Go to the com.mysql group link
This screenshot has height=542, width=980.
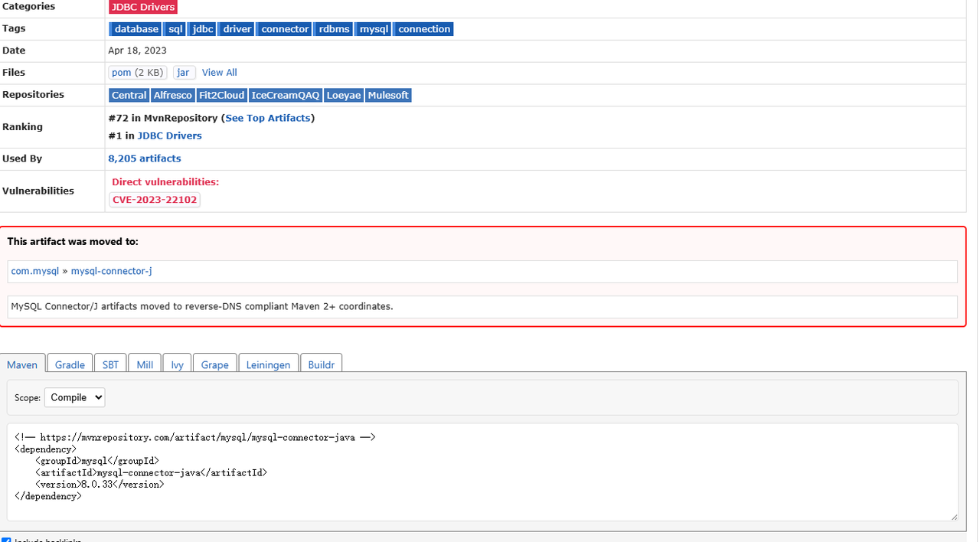click(x=34, y=271)
